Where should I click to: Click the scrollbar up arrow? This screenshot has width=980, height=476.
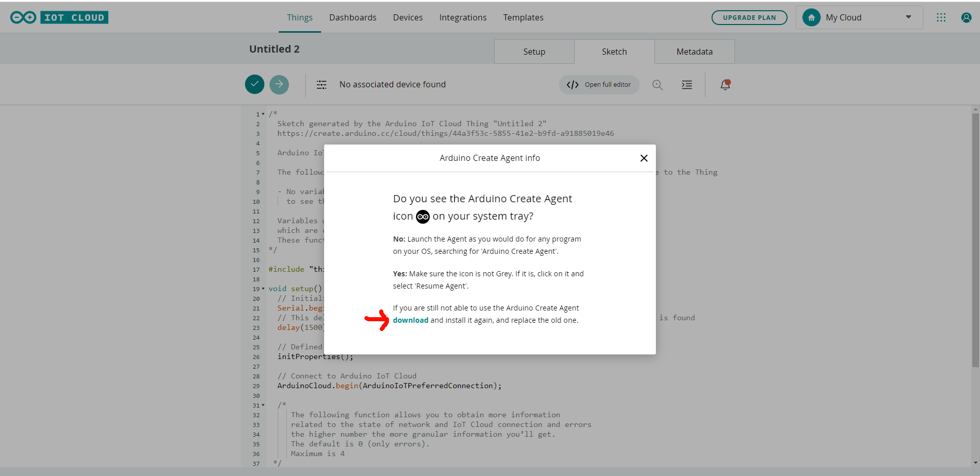975,109
